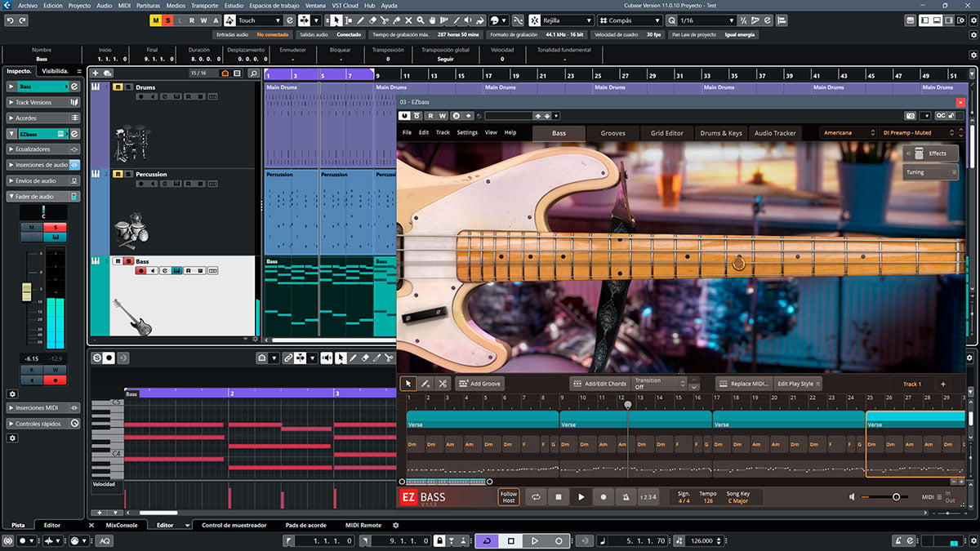Viewport: 980px width, 551px height.
Task: Select the Object Selection arrow tool in Cubase toolbar
Action: (x=336, y=20)
